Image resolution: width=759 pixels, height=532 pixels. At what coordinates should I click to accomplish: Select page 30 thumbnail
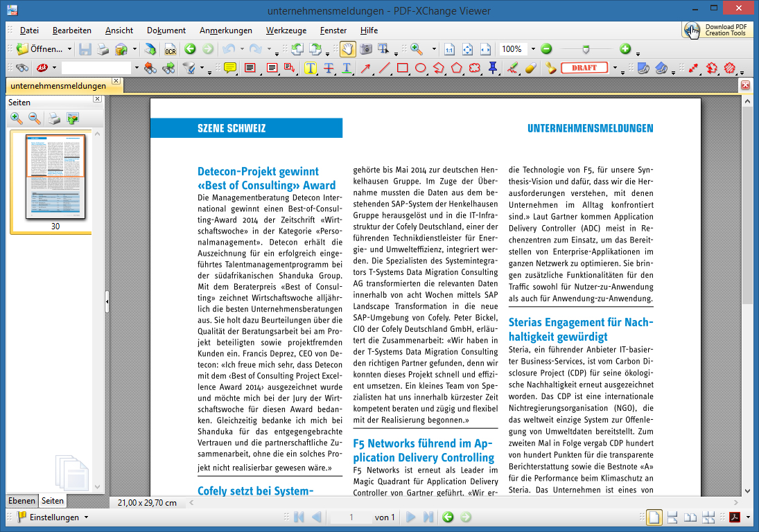pos(55,177)
